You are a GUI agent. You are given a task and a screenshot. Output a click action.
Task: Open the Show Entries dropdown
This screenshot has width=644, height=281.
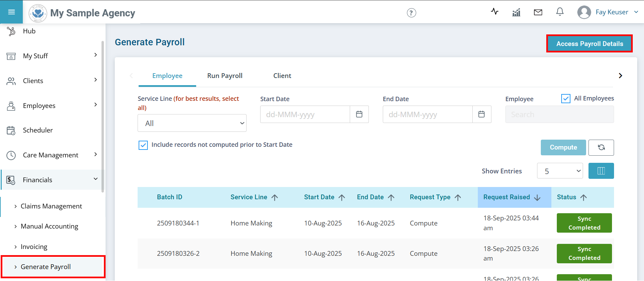click(560, 171)
